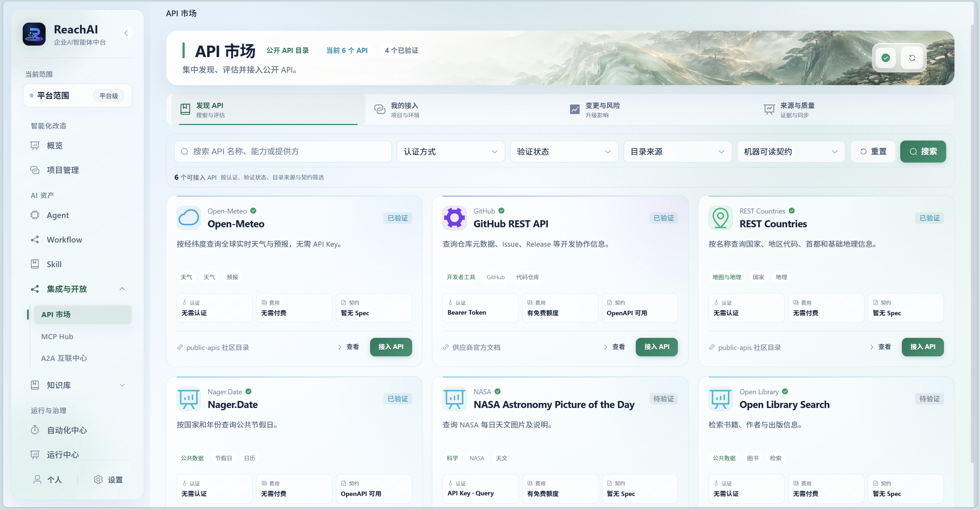Switch to the 我的接入 tab
The height and width of the screenshot is (510, 980).
click(x=463, y=109)
